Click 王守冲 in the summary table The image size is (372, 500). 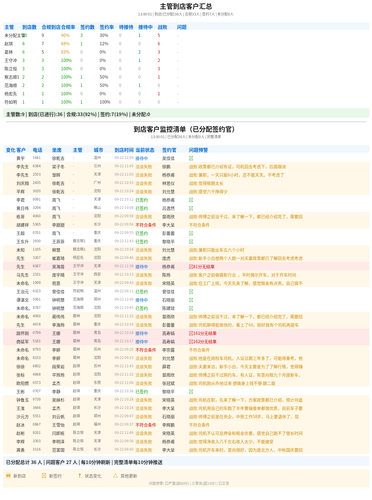pyautogui.click(x=11, y=60)
